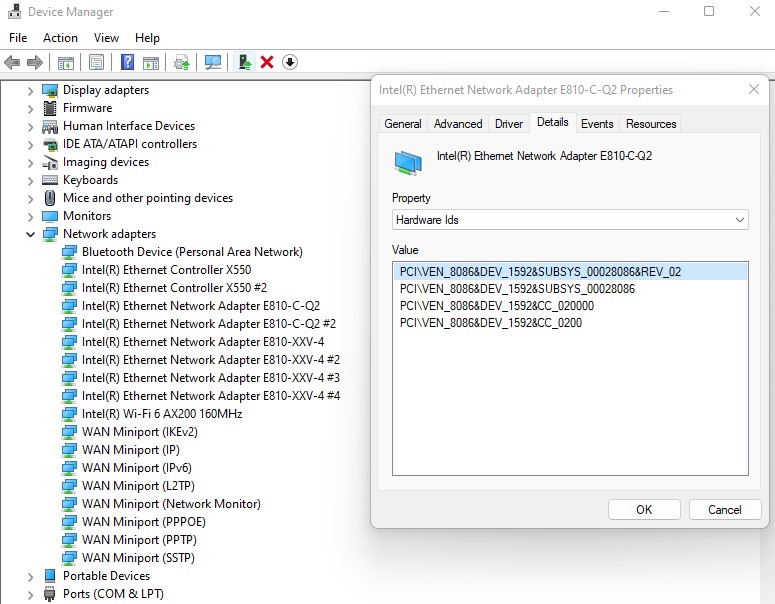Screen dimensions: 775x604
Task: Switch to the General tab
Action: [x=403, y=124]
